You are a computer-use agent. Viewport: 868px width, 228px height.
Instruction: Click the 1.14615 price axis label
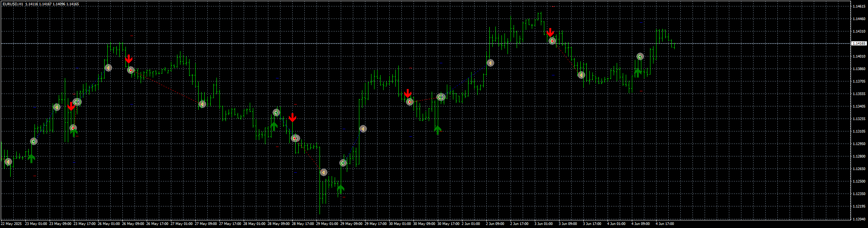click(x=859, y=6)
